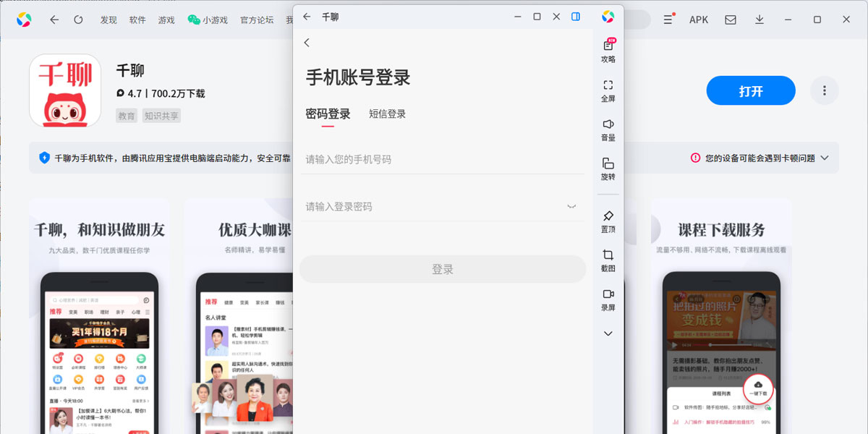Open the 音量 volume control
The height and width of the screenshot is (434, 868).
tap(608, 129)
